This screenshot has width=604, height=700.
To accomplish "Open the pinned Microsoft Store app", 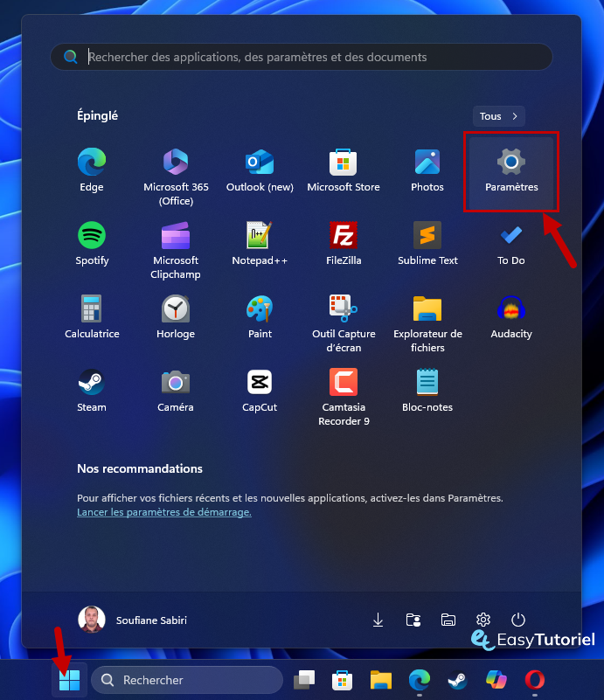I will pos(344,170).
